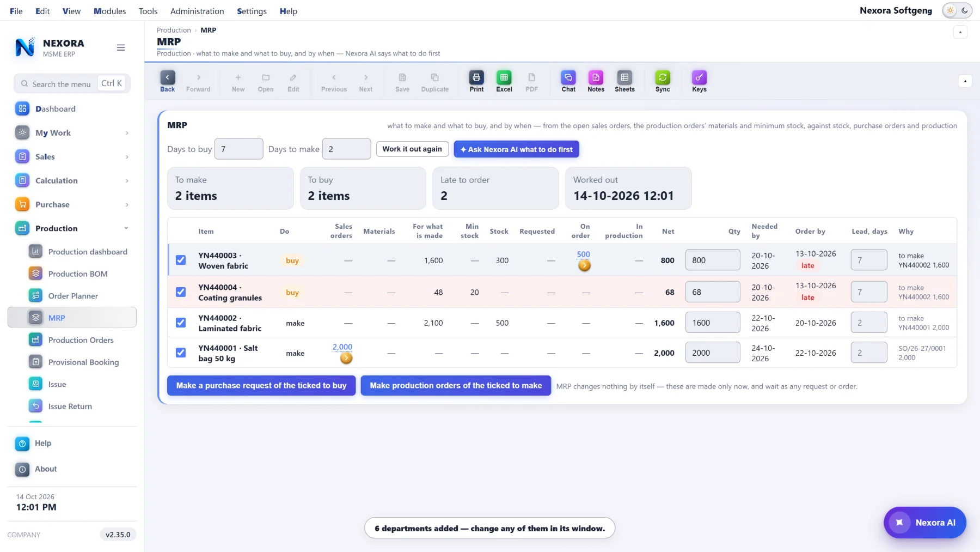This screenshot has width=980, height=552.
Task: Open the Sheets tool
Action: pyautogui.click(x=624, y=81)
